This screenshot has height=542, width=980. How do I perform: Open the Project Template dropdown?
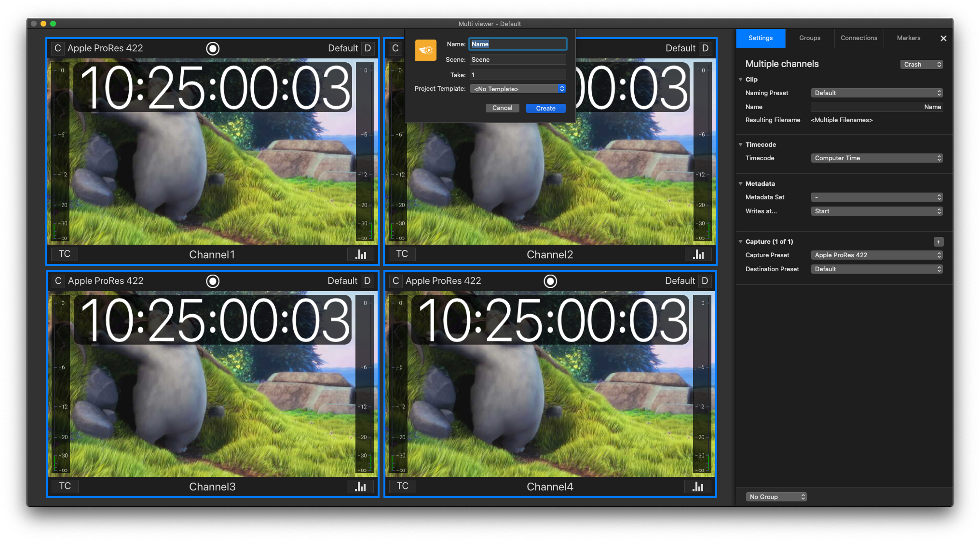(x=518, y=89)
